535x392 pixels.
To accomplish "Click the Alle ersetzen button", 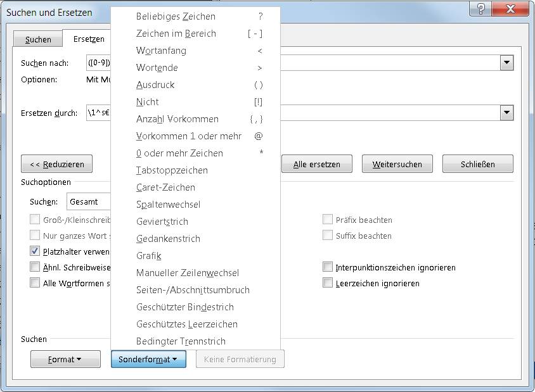I will (x=317, y=164).
